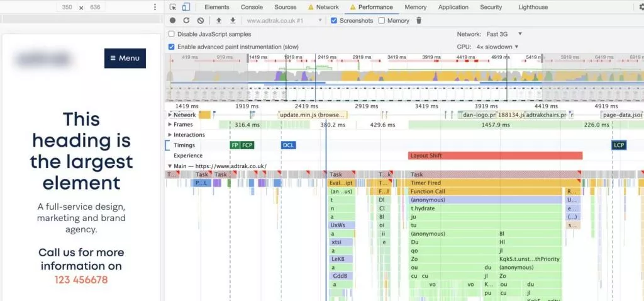Switch to the Lighthouse tab
The image size is (644, 301).
(532, 7)
